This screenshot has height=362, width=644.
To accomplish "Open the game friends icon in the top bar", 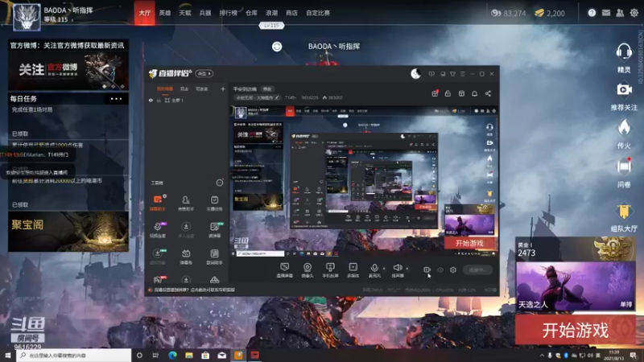I will 620,13.
